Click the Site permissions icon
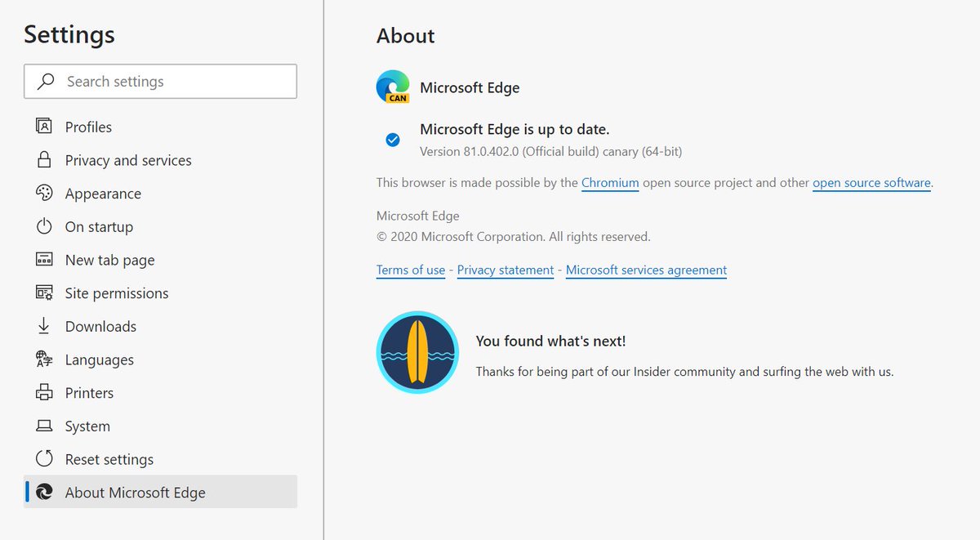This screenshot has width=980, height=540. coord(44,293)
